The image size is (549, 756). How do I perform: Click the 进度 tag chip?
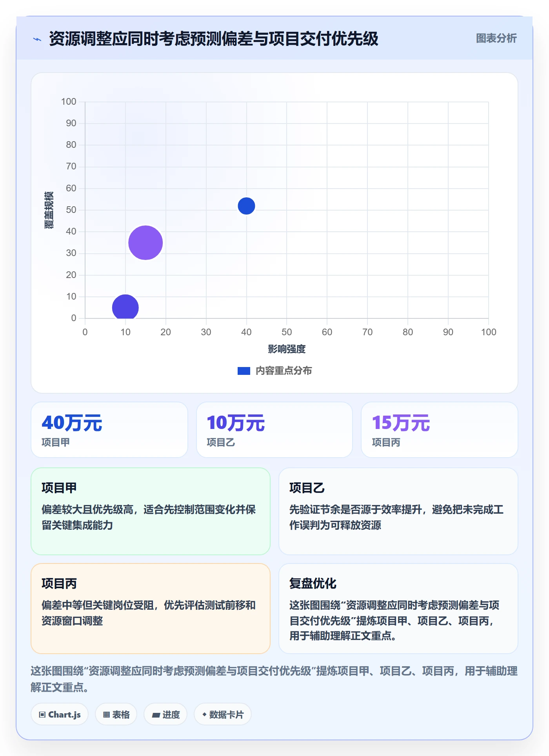pyautogui.click(x=165, y=714)
